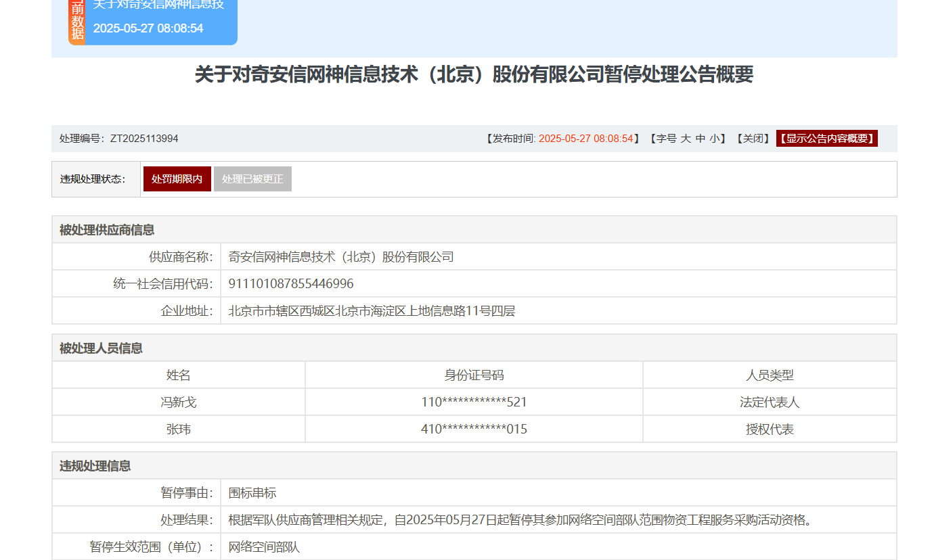The image size is (934, 560).
Task: Open the 当前数据 card dated 2025-05-27 08:08:54
Action: (x=161, y=22)
